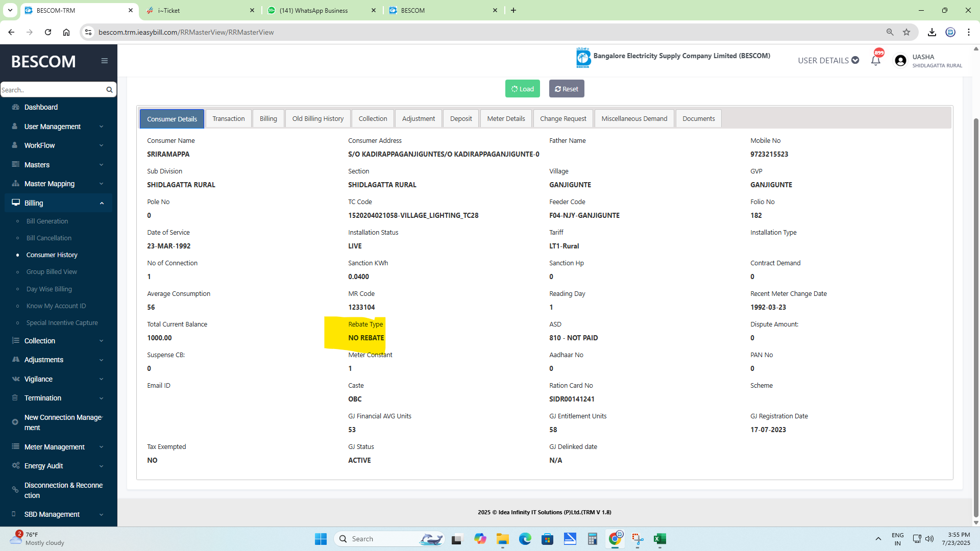Close the i~Ticket browser tab
This screenshot has height=551, width=980.
(252, 10)
